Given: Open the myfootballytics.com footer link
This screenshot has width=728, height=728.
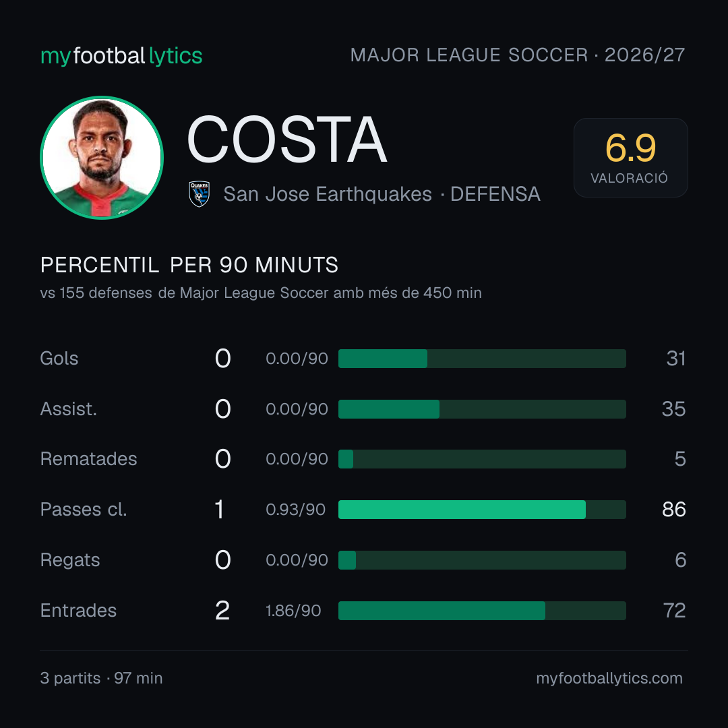Looking at the screenshot, I should (609, 678).
